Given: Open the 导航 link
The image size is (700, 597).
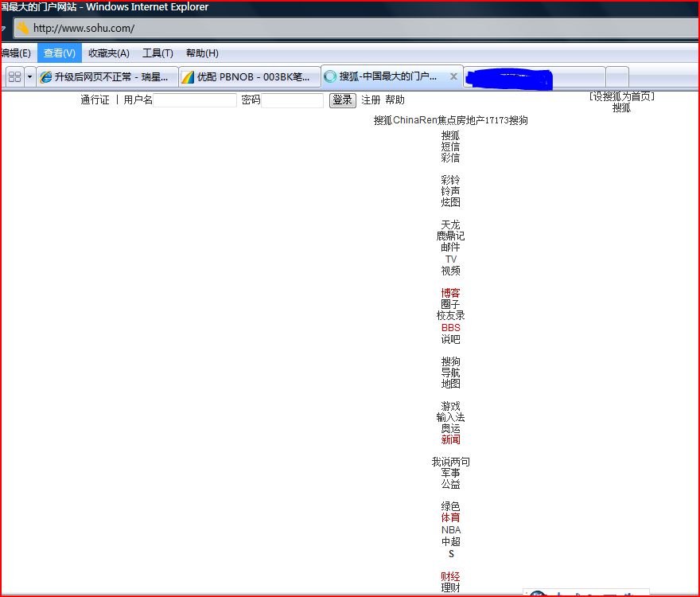Looking at the screenshot, I should click(x=450, y=373).
